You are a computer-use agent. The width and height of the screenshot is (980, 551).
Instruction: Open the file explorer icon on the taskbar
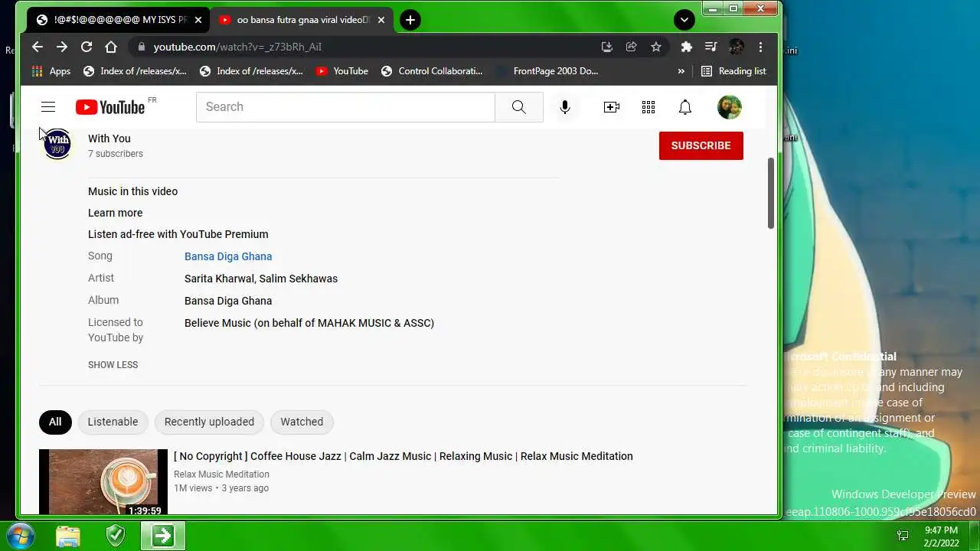click(x=68, y=536)
